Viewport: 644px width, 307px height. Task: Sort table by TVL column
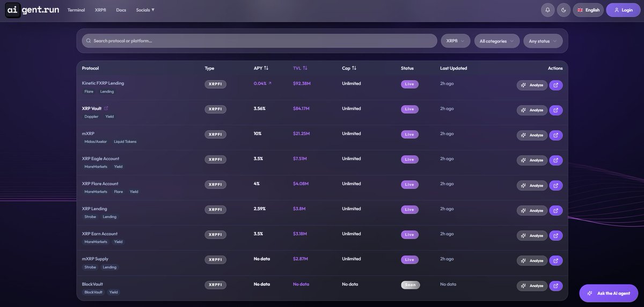(x=300, y=68)
